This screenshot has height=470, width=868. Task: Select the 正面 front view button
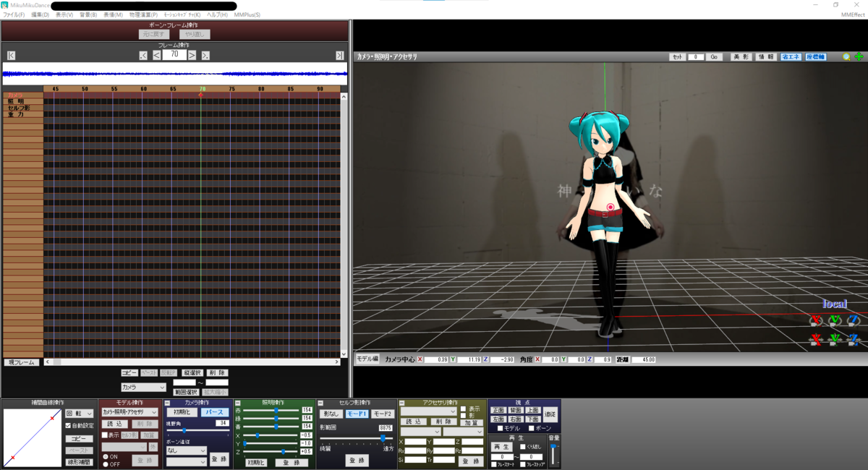pos(498,410)
